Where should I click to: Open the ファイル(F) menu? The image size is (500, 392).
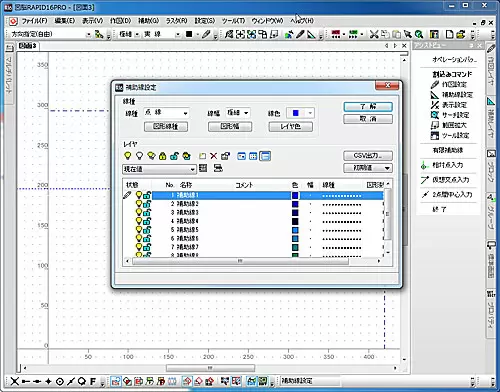coord(34,21)
